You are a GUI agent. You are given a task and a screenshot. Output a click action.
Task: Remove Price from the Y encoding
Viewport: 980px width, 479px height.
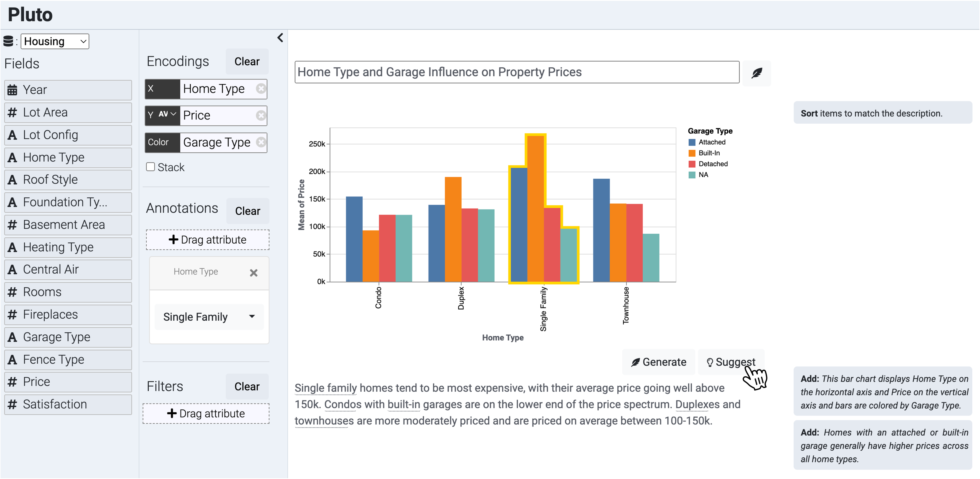261,115
